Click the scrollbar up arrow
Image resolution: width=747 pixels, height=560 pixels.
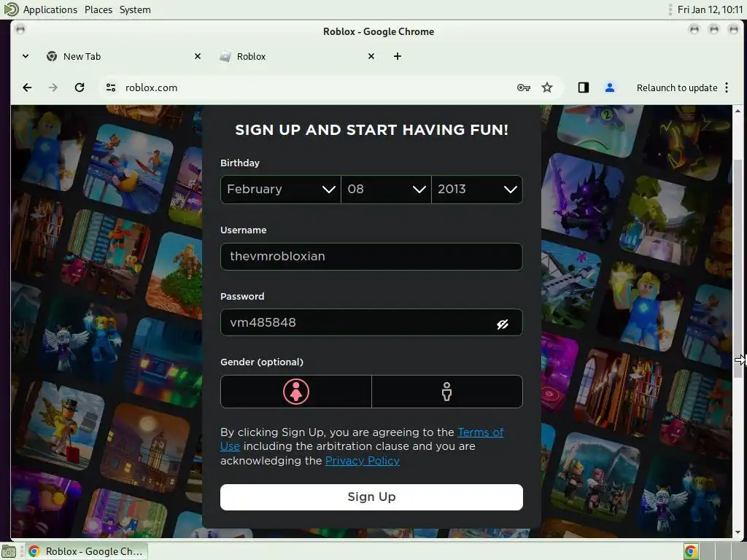coord(738,111)
